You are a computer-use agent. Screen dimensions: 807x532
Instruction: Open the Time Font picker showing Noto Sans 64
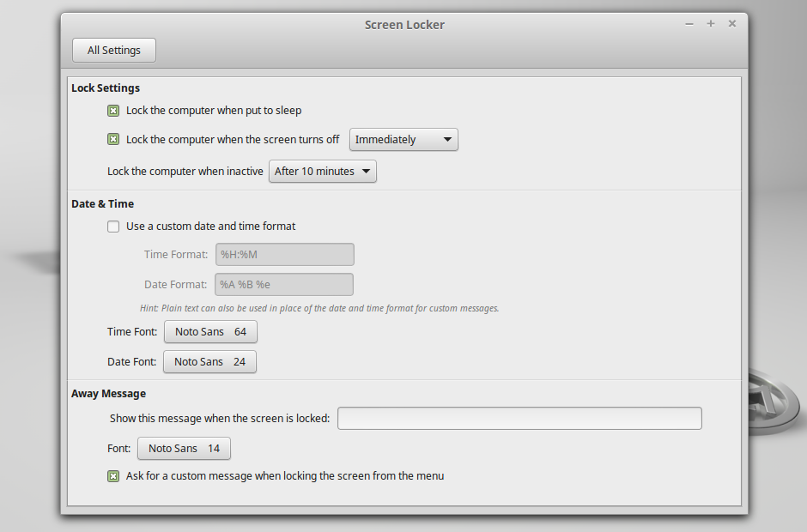coord(210,331)
